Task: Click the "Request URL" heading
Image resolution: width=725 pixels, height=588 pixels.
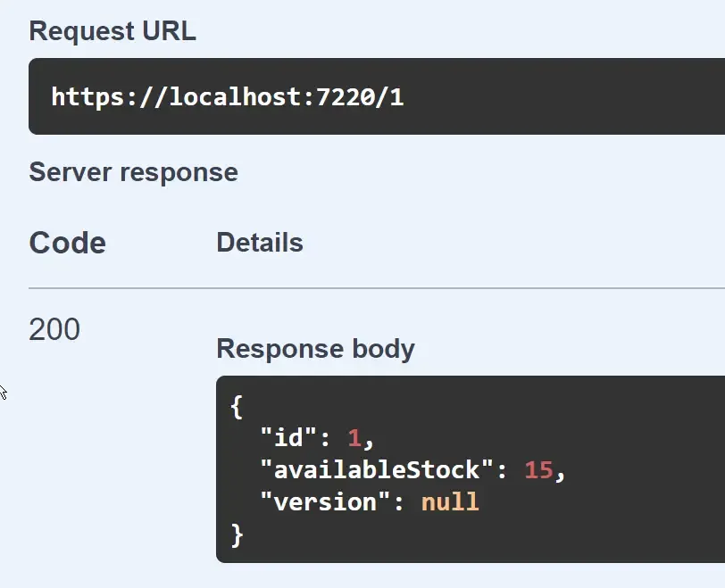Action: point(112,31)
